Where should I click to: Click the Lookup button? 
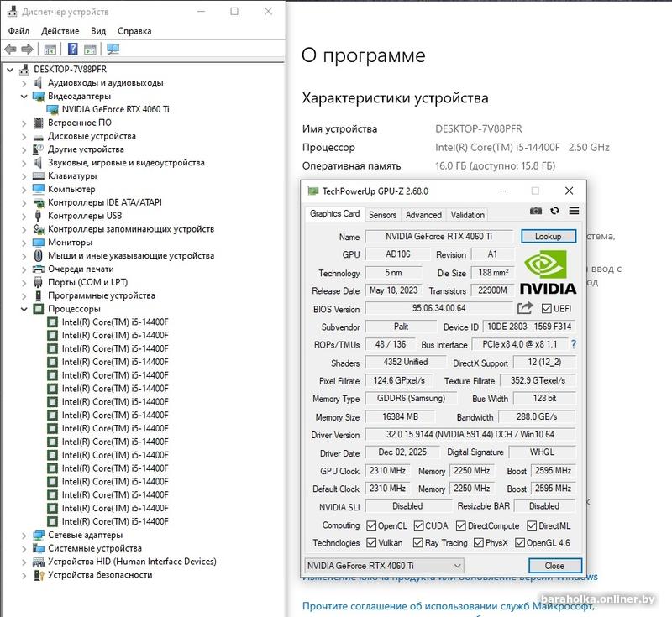coord(549,237)
